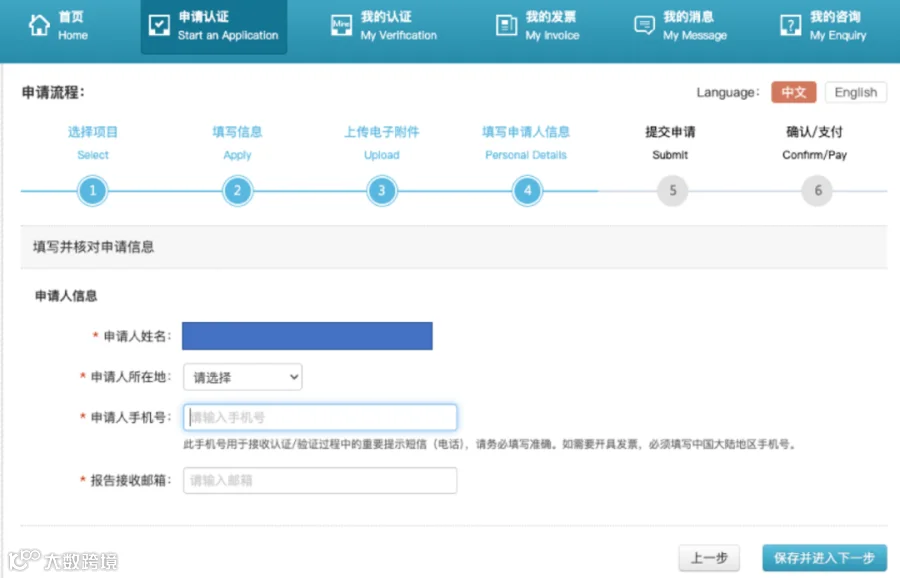This screenshot has width=900, height=578.
Task: Click step 6 circle Confirm/Pay
Action: click(x=817, y=191)
